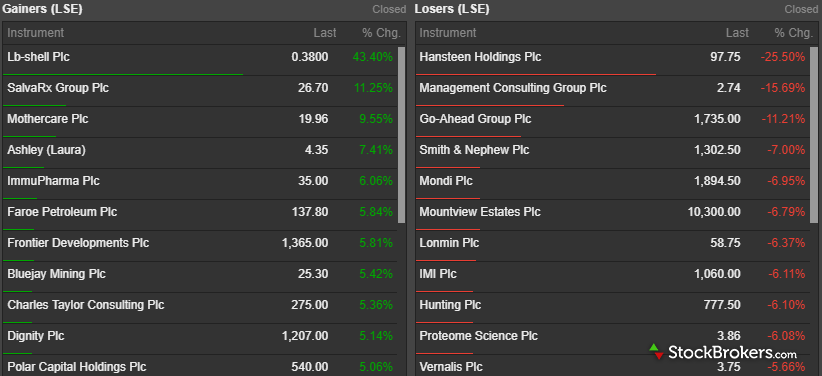This screenshot has width=822, height=376.
Task: Click Faroe Petroleum Plc instrument
Action: (62, 211)
